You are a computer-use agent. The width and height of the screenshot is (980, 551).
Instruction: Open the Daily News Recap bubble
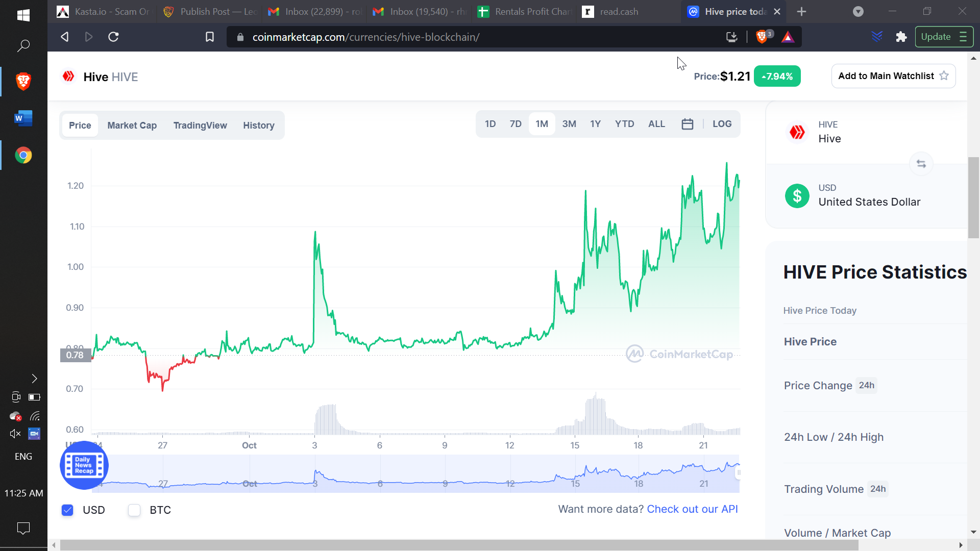coord(84,465)
